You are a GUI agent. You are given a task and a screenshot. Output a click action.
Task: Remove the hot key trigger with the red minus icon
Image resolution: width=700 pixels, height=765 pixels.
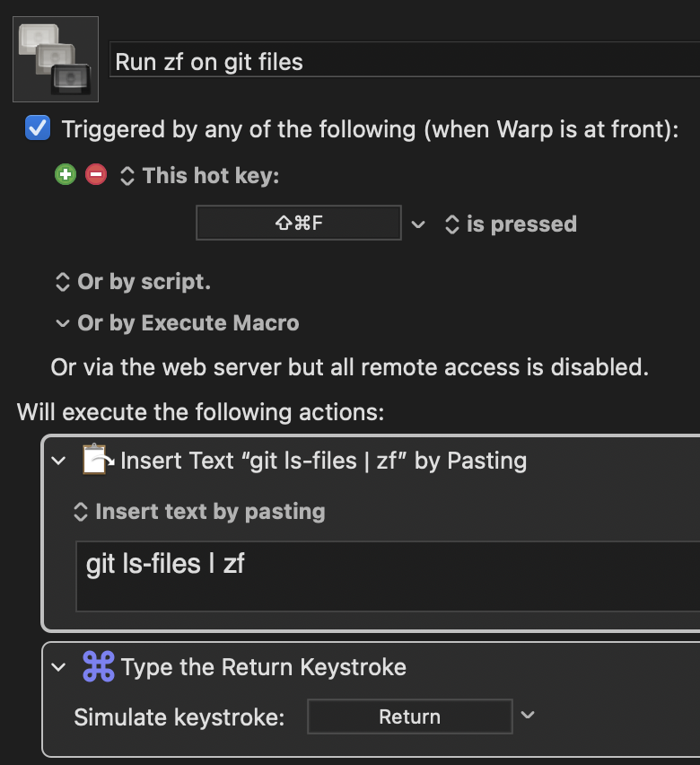pyautogui.click(x=95, y=174)
